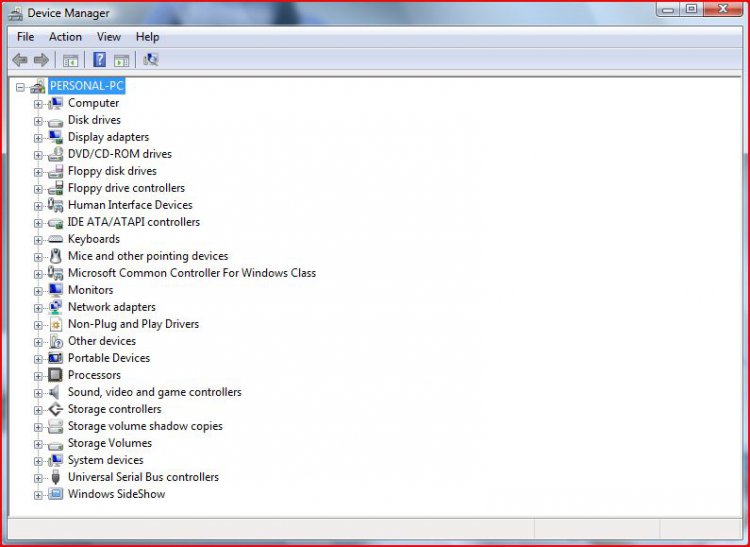This screenshot has width=750, height=547.
Task: Click the Keyboards icon
Action: tap(55, 239)
